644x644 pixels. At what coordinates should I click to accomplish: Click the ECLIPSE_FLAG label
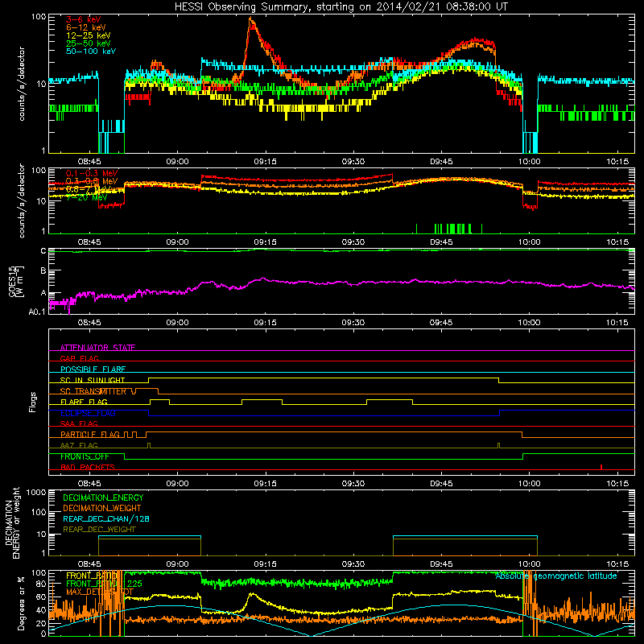[88, 413]
